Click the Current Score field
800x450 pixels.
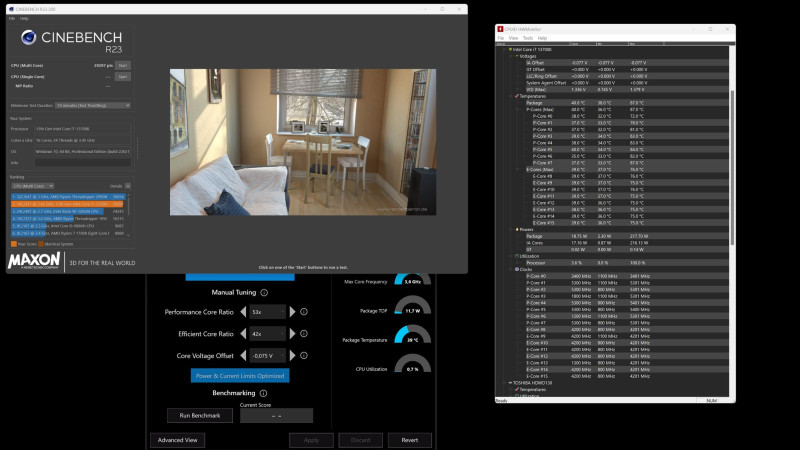click(x=276, y=416)
